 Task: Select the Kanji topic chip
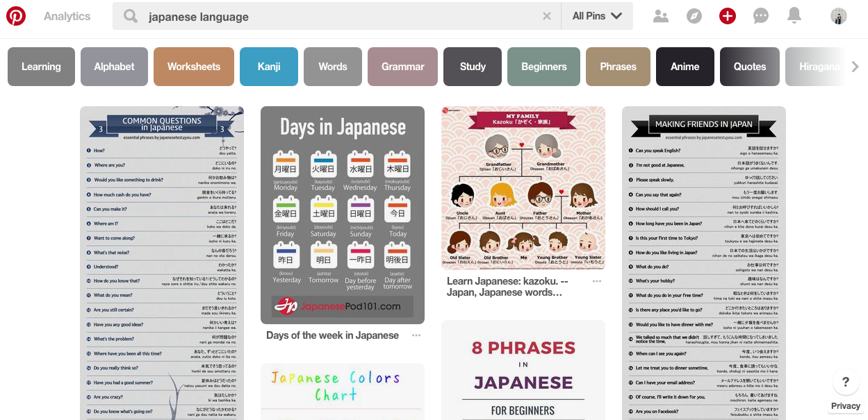coord(269,67)
